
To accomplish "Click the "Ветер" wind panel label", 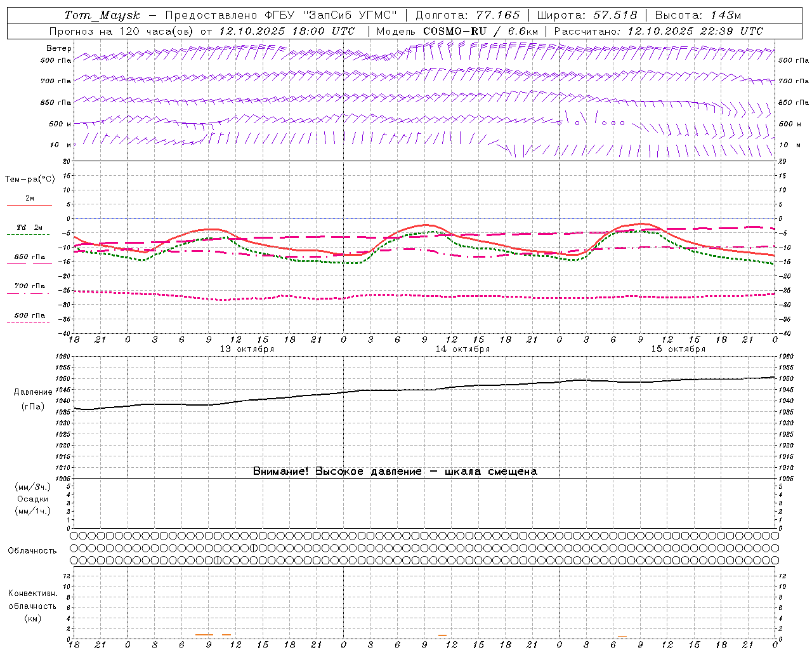I will coord(59,48).
